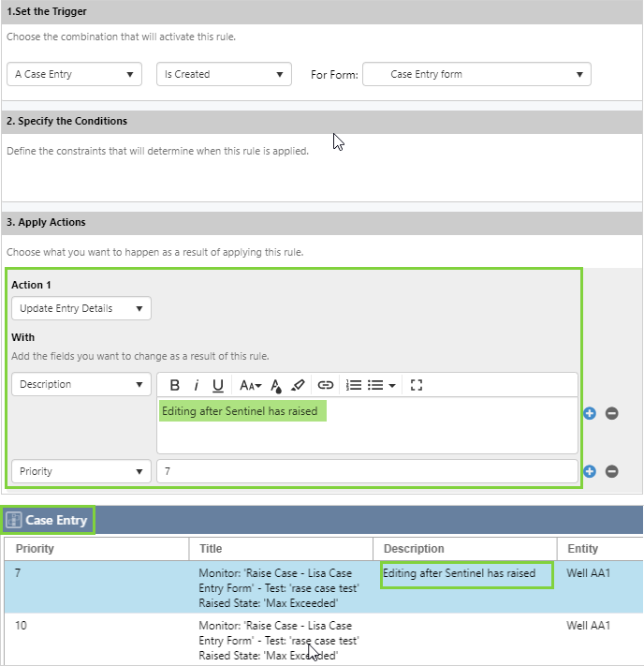
Task: Open the 'Update Entry Details' action dropdown
Action: point(80,308)
